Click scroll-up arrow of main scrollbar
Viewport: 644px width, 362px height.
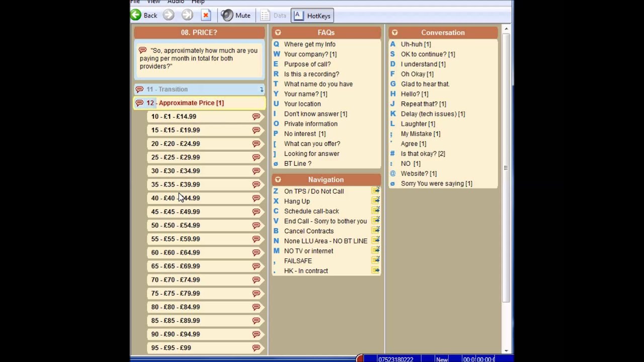[x=506, y=29]
